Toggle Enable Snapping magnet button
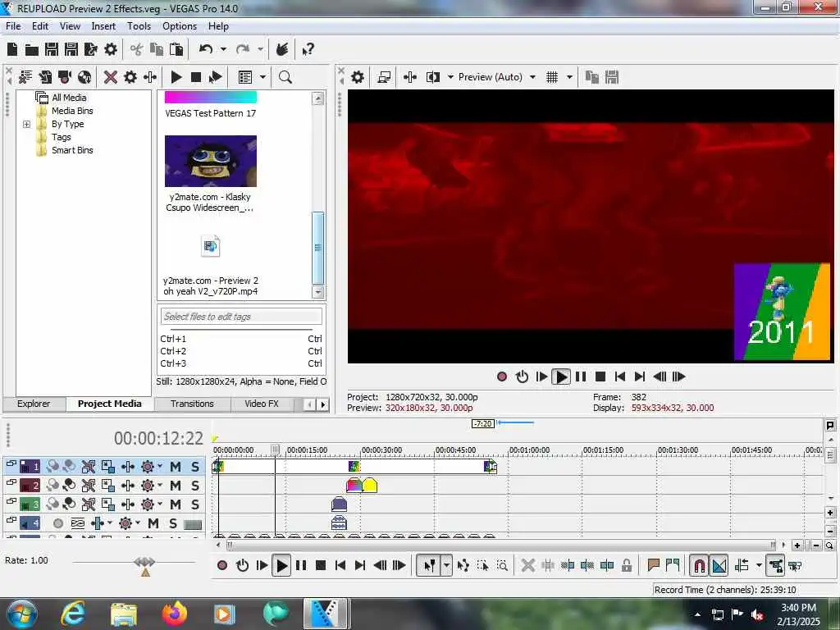 699,565
